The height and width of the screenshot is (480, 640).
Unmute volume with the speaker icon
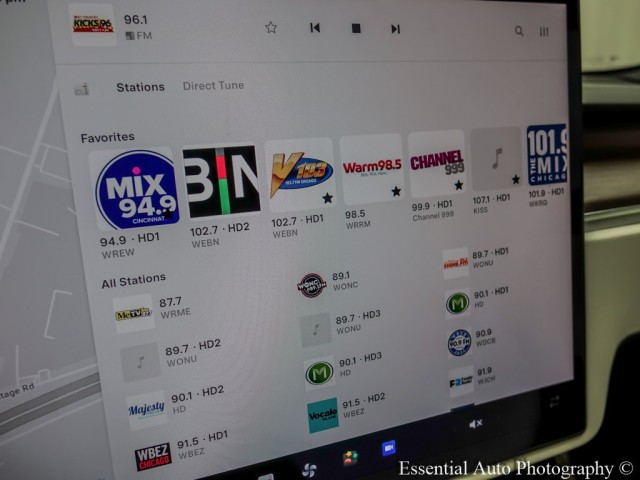coord(476,424)
